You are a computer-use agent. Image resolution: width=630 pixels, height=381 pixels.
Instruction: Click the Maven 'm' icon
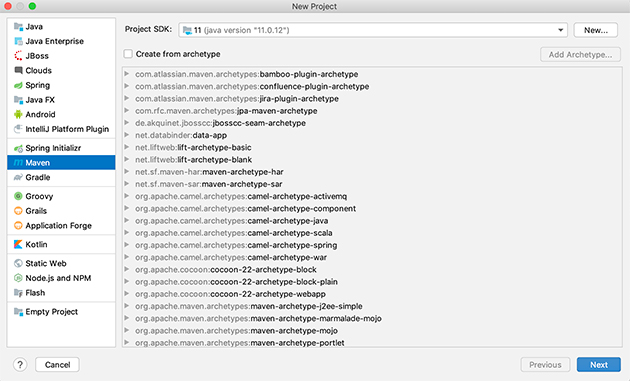(x=18, y=163)
